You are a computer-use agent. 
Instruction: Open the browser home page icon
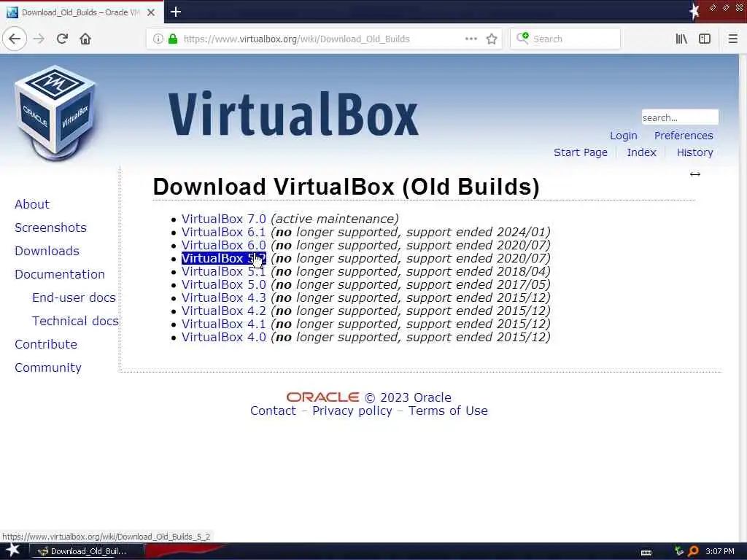tap(85, 39)
